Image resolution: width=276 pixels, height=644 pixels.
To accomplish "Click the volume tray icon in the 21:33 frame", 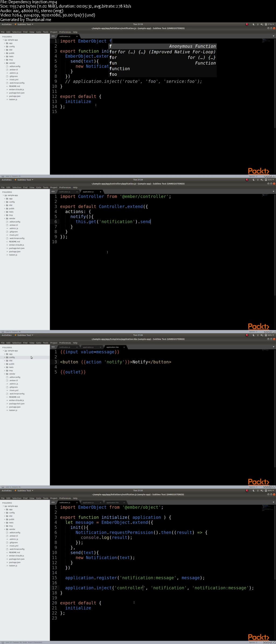I will (262, 490).
